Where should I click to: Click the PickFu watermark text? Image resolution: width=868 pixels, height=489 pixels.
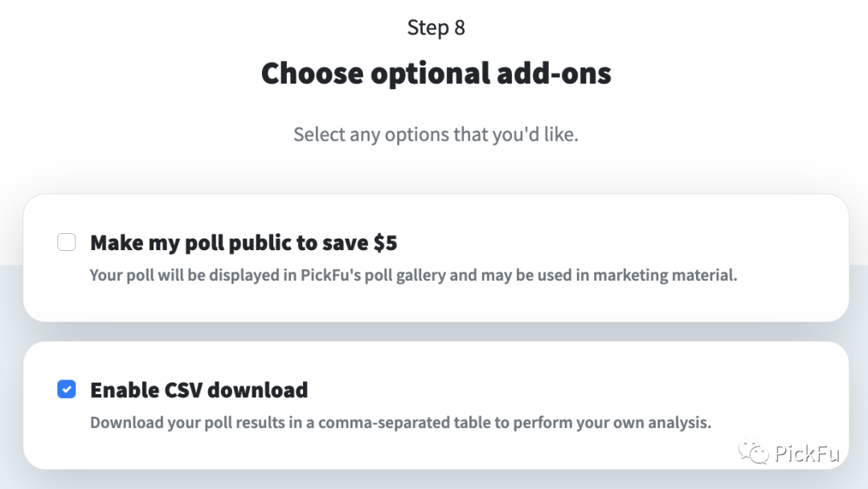[807, 453]
